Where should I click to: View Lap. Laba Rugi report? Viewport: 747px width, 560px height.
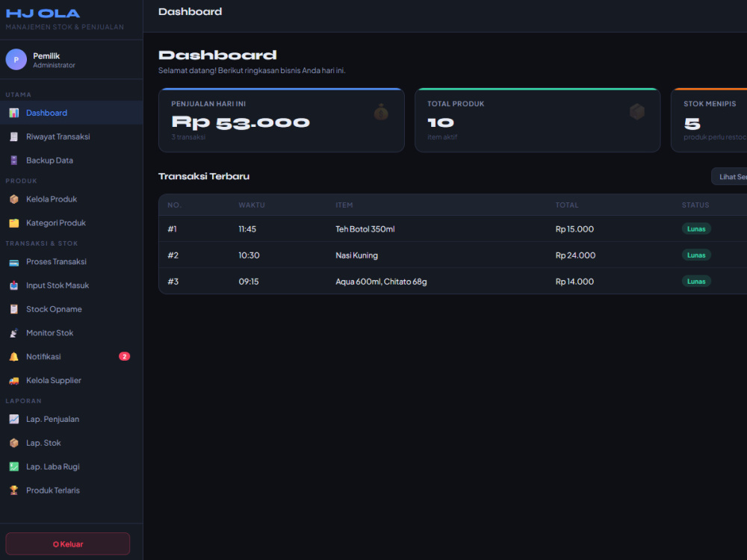72,467
